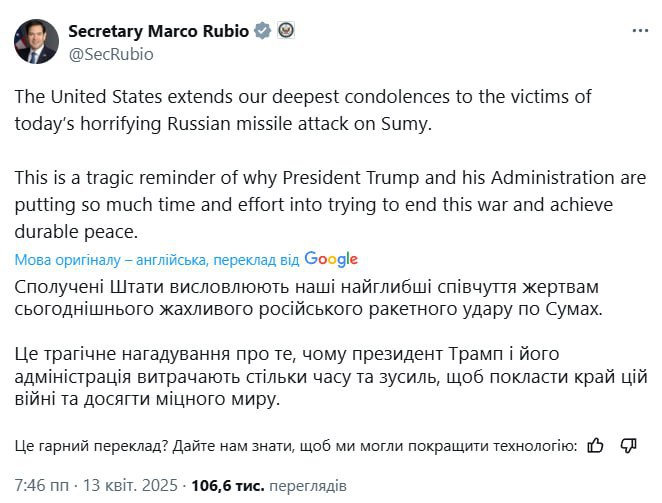
Task: Click the "переглядів" views label
Action: [307, 485]
